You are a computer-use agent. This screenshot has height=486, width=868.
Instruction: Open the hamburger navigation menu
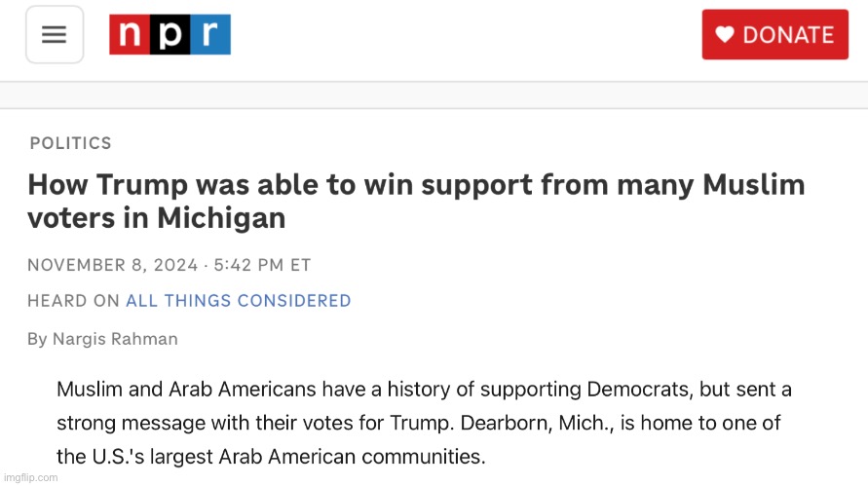(x=55, y=35)
